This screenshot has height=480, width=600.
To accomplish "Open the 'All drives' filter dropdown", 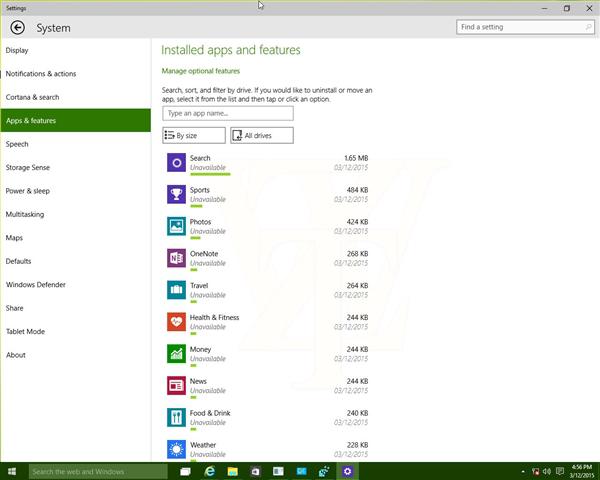I will pyautogui.click(x=261, y=135).
